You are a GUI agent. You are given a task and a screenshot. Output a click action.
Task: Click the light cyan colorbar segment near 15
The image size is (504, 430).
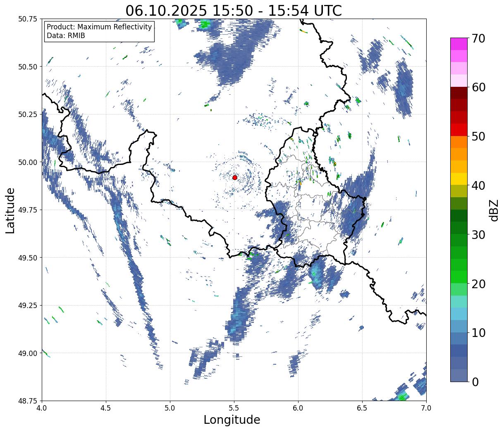pyautogui.click(x=459, y=302)
